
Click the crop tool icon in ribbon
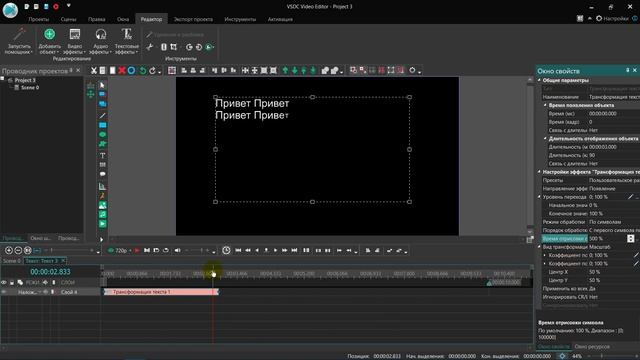pos(173,47)
